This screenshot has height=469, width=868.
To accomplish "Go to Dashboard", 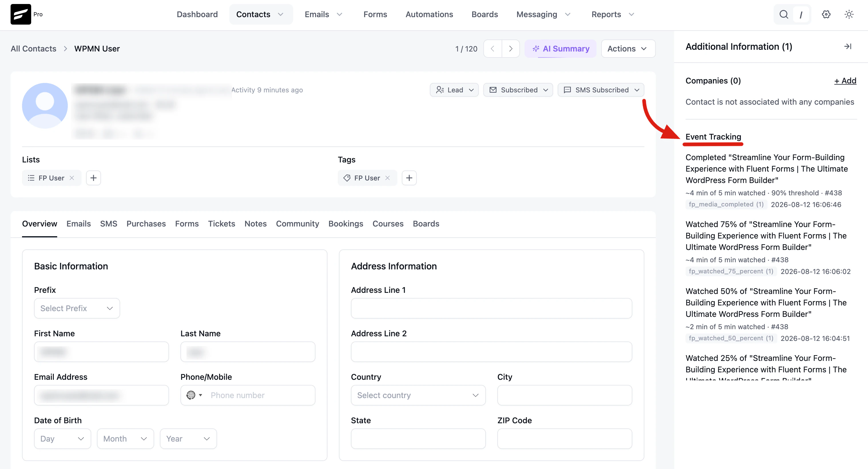I will point(197,14).
